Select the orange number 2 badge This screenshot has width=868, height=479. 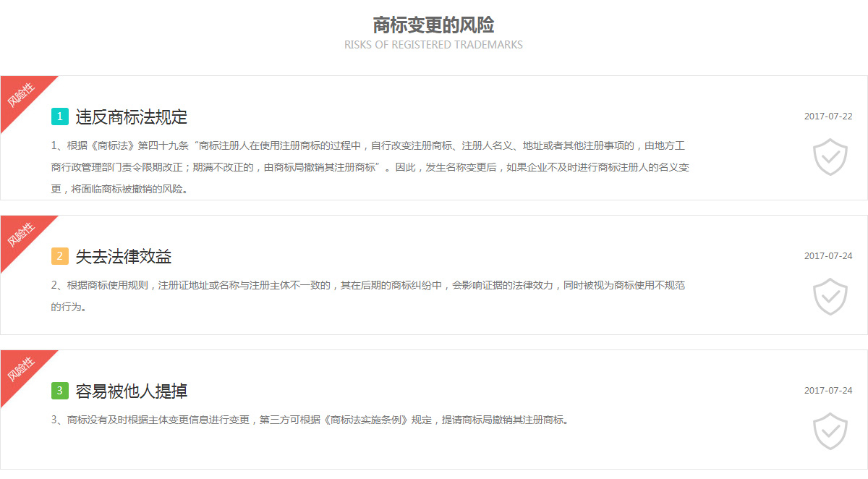(x=60, y=256)
